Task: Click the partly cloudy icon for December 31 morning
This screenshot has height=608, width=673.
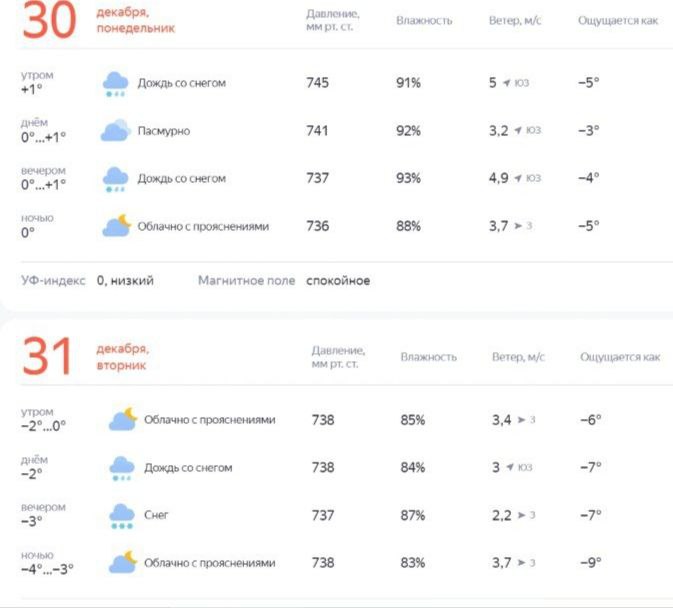Action: pos(123,420)
